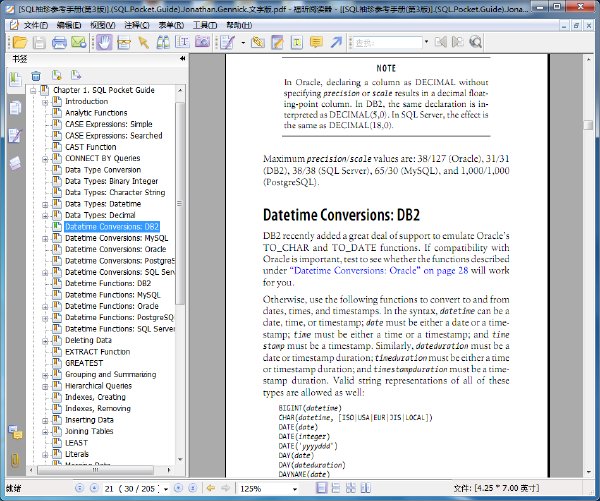Select Datetime Conversions: DB2 bookmark

click(112, 227)
